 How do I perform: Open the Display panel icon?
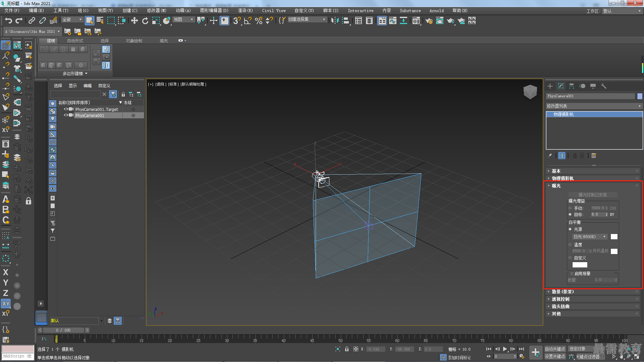click(593, 86)
